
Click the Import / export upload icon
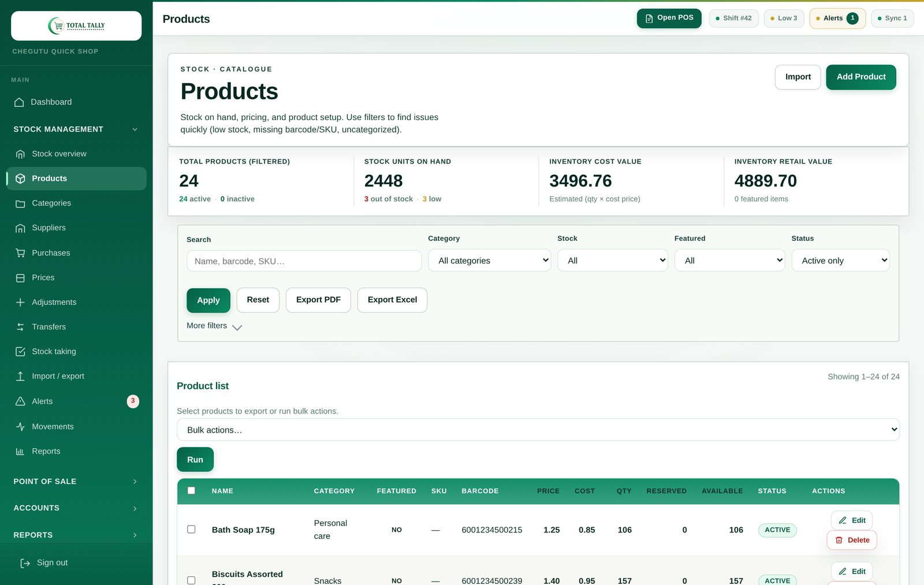click(x=20, y=377)
